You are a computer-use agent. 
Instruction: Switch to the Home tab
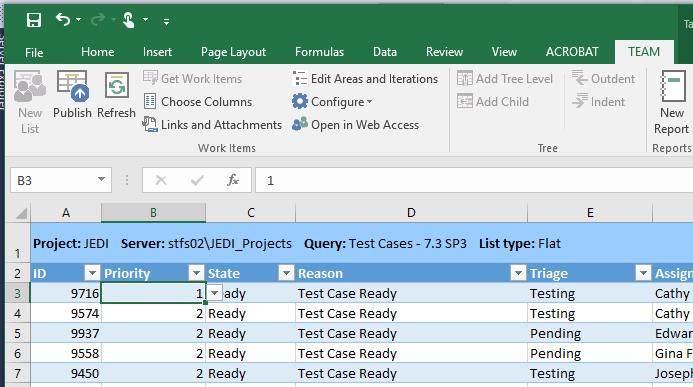(x=98, y=52)
